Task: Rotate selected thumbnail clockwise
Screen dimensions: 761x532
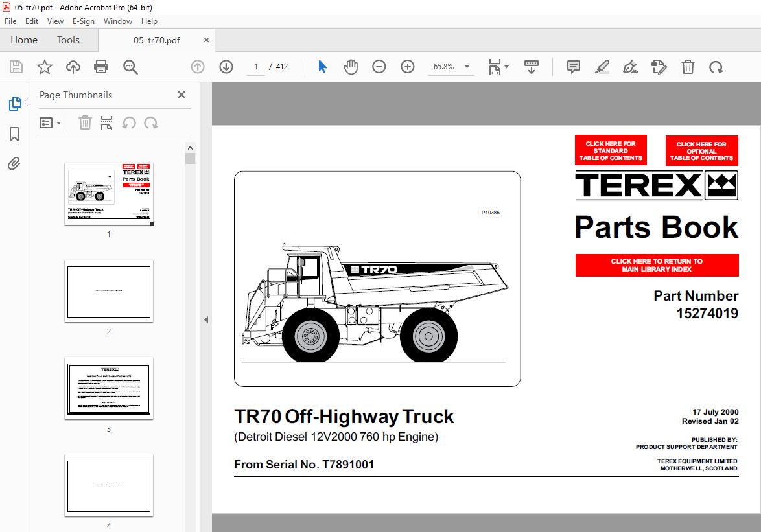Action: click(x=151, y=122)
